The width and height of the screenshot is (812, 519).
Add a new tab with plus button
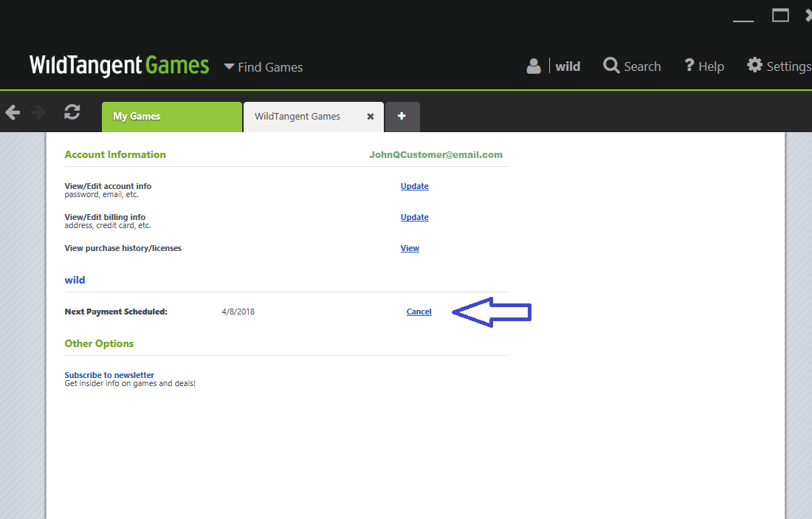click(402, 117)
